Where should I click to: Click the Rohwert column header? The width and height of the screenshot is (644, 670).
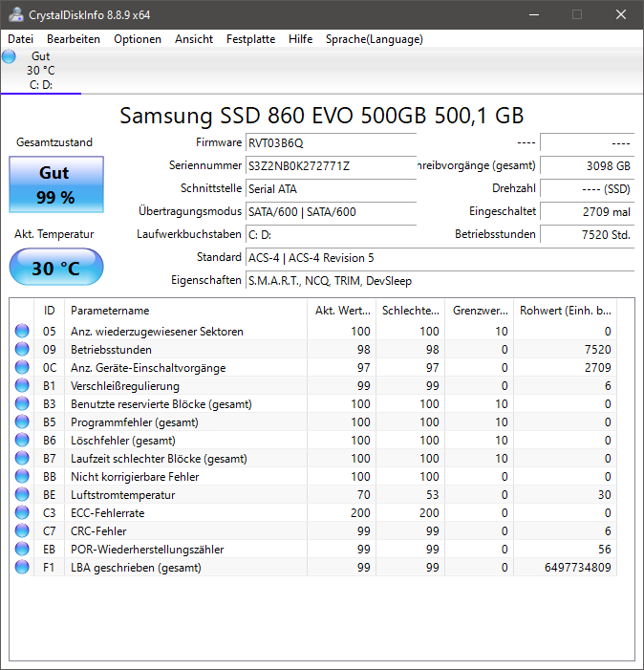pos(566,311)
